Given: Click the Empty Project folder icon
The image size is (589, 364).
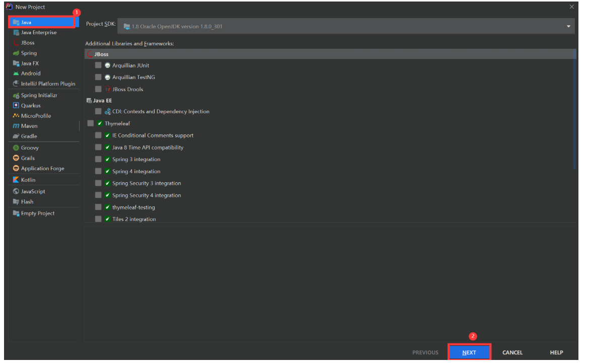Looking at the screenshot, I should coord(16,213).
